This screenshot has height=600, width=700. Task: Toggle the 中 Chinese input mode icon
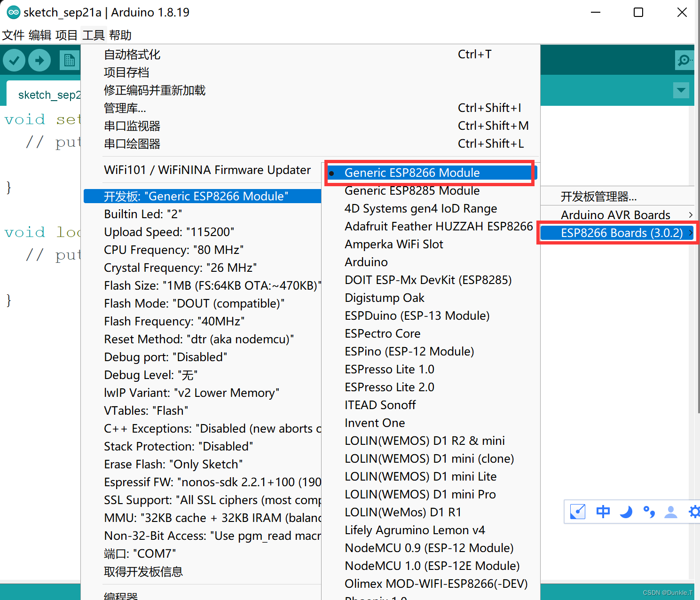pyautogui.click(x=603, y=512)
